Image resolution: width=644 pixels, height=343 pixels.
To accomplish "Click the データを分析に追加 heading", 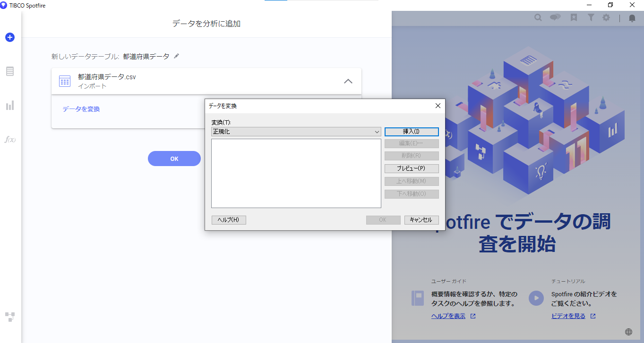I will click(x=206, y=24).
